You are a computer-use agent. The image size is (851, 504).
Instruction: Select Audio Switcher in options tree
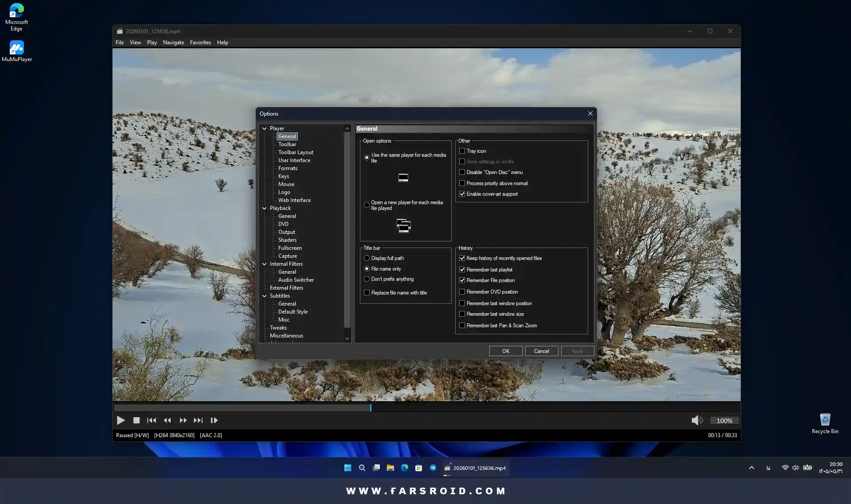point(296,280)
